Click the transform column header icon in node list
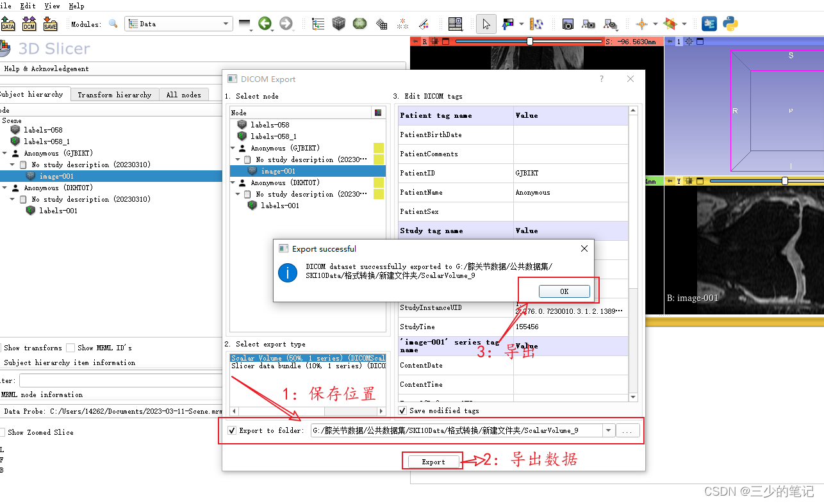 pyautogui.click(x=378, y=112)
